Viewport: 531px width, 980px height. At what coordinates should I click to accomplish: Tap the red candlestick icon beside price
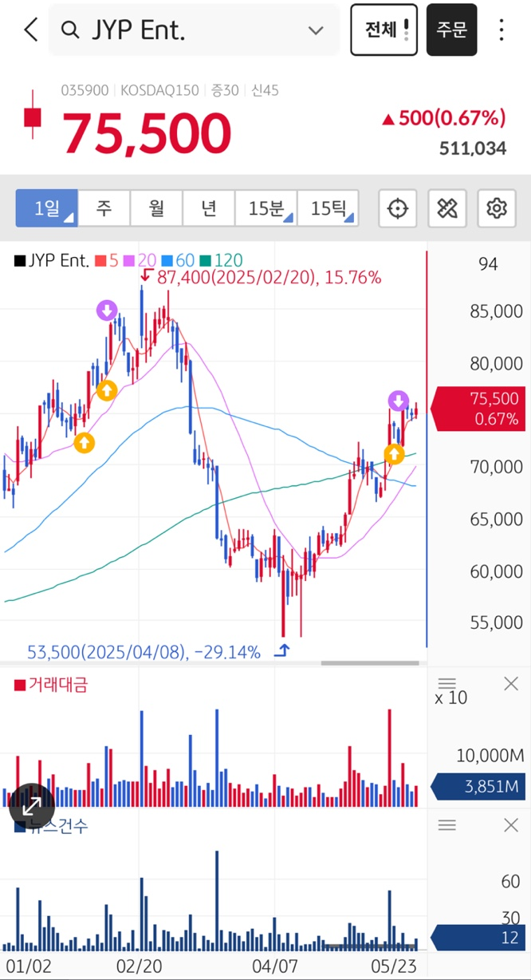pos(32,117)
